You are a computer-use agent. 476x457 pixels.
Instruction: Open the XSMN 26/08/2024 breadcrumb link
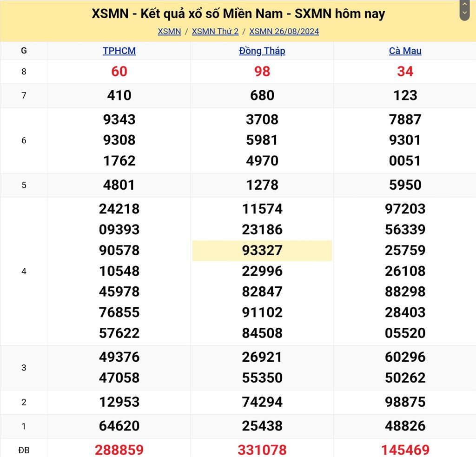[x=284, y=32]
